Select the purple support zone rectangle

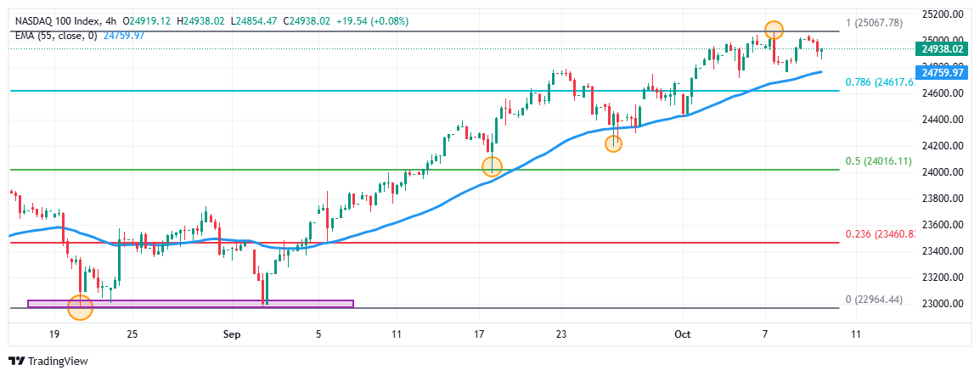coord(189,303)
